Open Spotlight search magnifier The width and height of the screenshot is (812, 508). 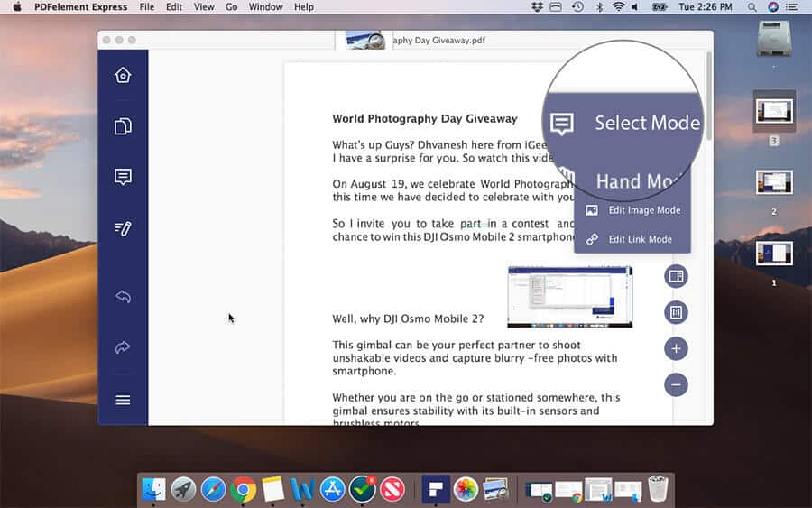point(752,6)
